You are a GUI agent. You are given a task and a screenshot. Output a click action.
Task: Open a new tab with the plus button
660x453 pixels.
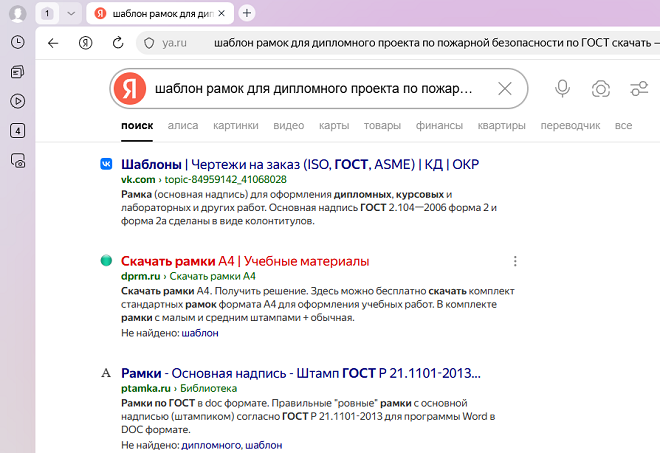pyautogui.click(x=247, y=13)
